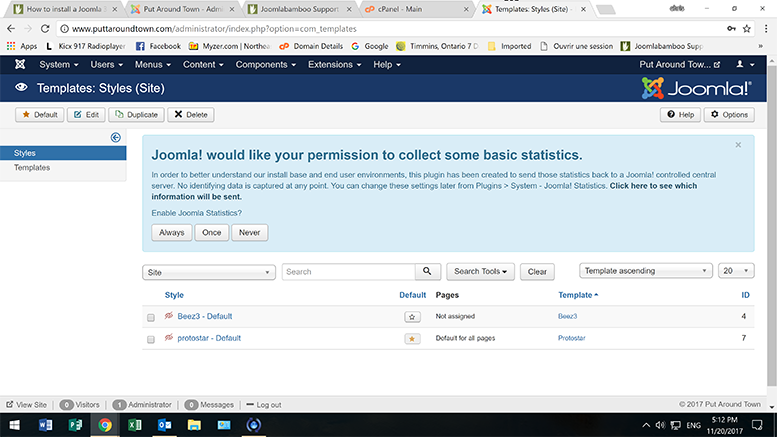Open the Site client dropdown

coord(209,272)
